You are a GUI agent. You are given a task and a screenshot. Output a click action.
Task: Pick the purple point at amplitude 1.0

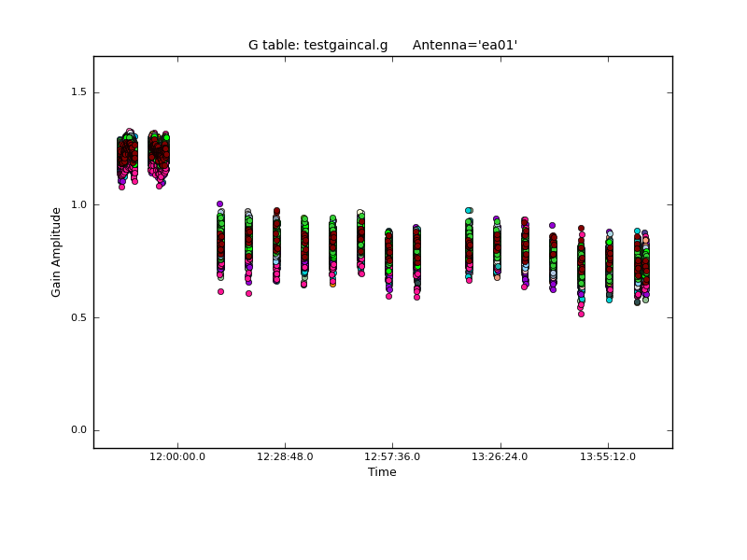(x=219, y=203)
